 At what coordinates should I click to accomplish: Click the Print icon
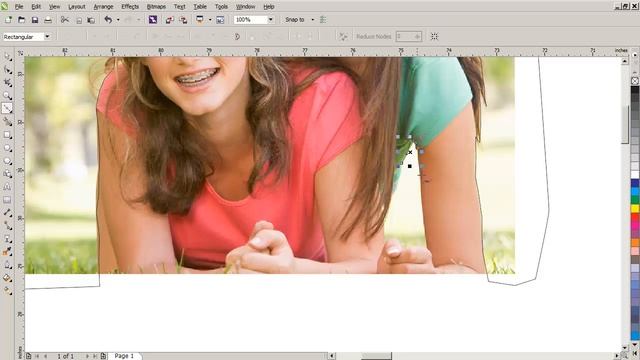48,20
